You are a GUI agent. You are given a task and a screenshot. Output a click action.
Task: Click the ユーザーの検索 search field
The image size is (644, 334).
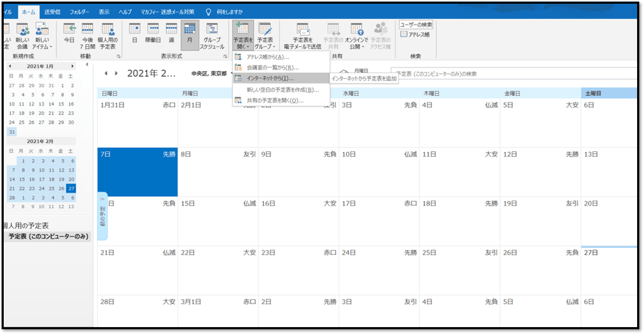click(416, 24)
